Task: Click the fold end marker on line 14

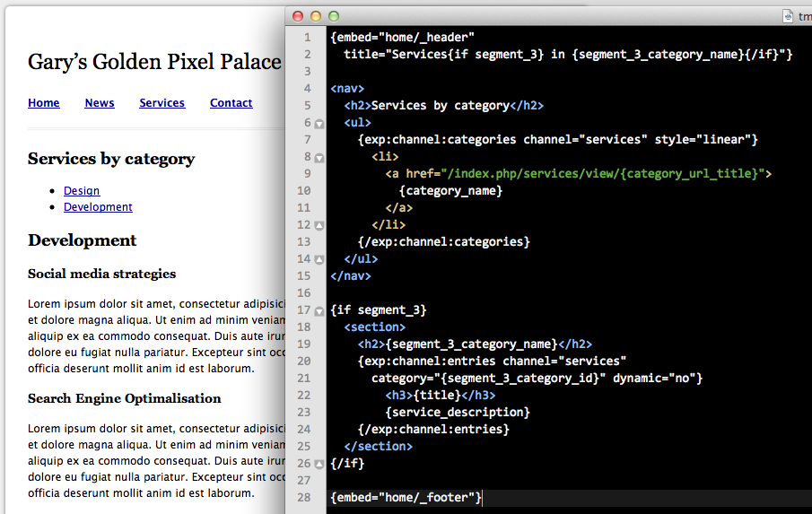Action: point(319,260)
